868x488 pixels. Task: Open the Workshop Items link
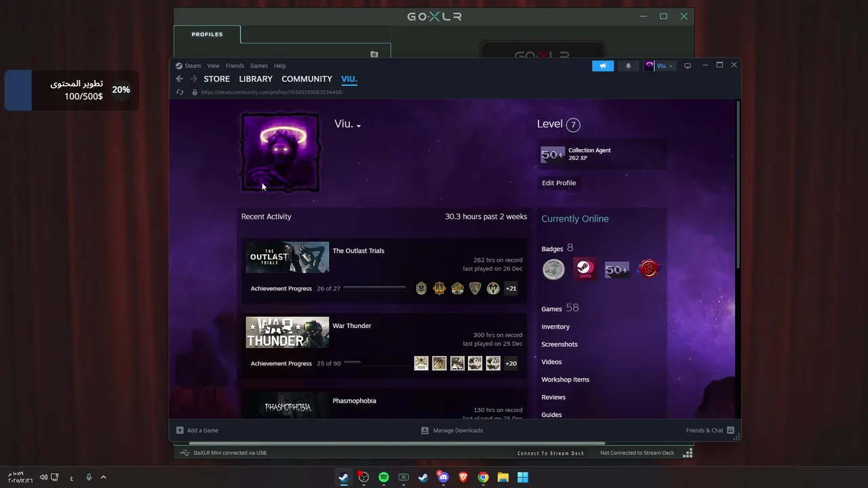point(566,380)
